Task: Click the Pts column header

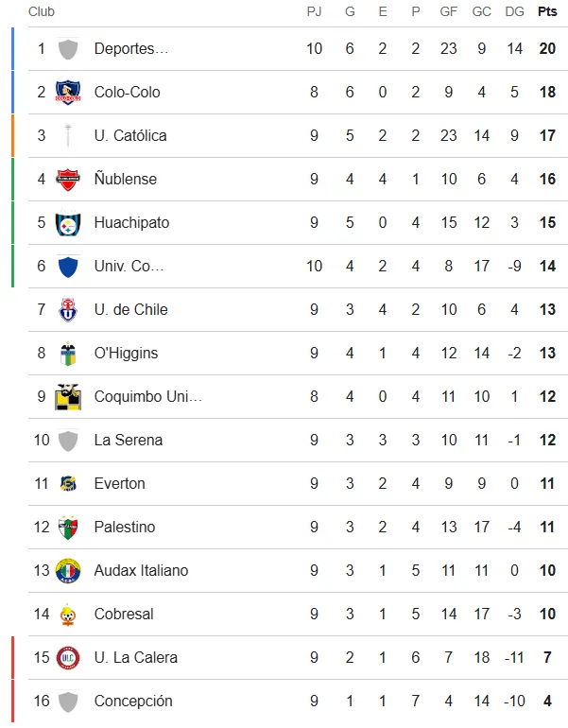Action: click(x=547, y=12)
